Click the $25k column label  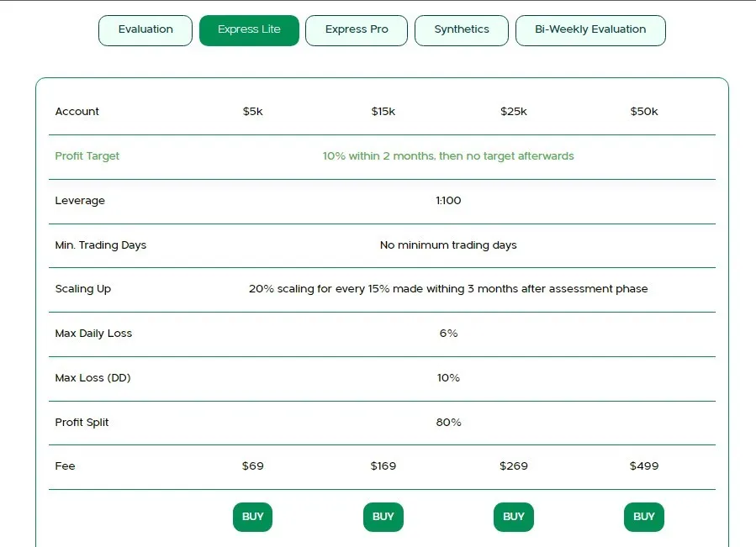[x=513, y=111]
